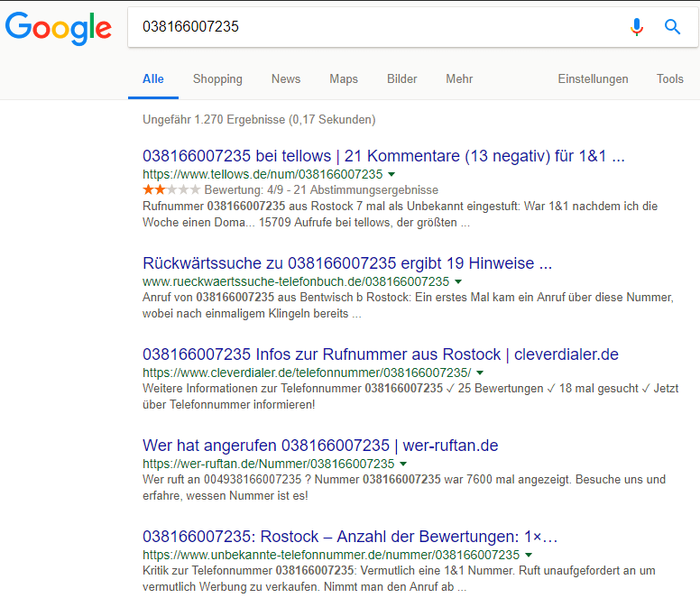Viewport: 700px width, 598px height.
Task: Select the Alle tab
Action: [x=153, y=79]
